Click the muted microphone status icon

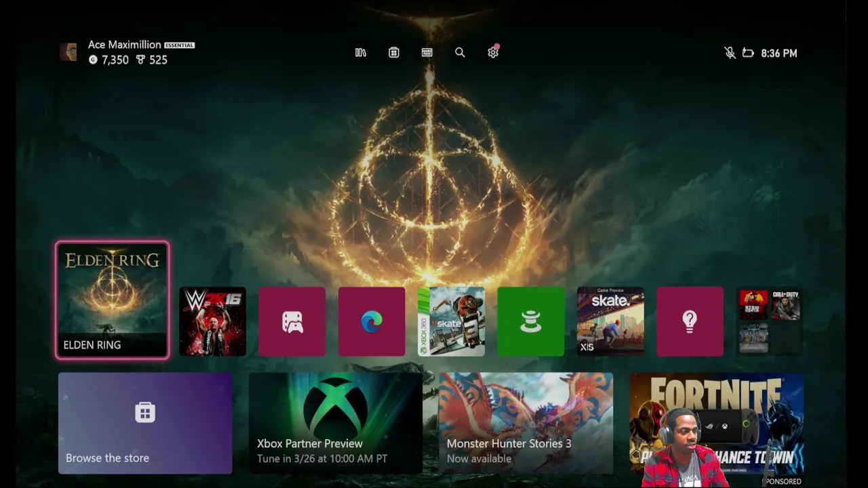[730, 53]
